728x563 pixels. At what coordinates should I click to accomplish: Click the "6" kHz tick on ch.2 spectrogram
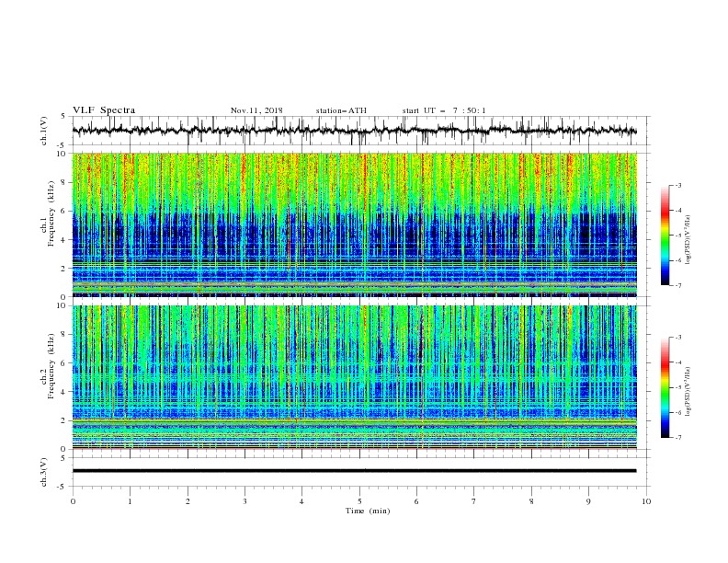point(63,363)
